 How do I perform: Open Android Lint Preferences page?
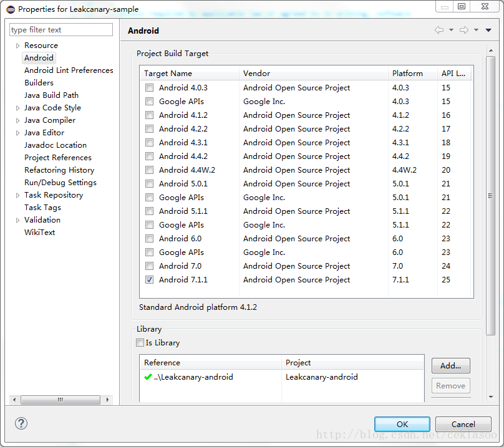pos(69,70)
